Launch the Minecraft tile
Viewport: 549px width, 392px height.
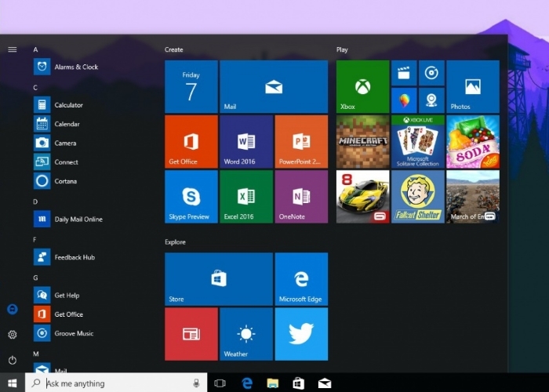click(362, 142)
